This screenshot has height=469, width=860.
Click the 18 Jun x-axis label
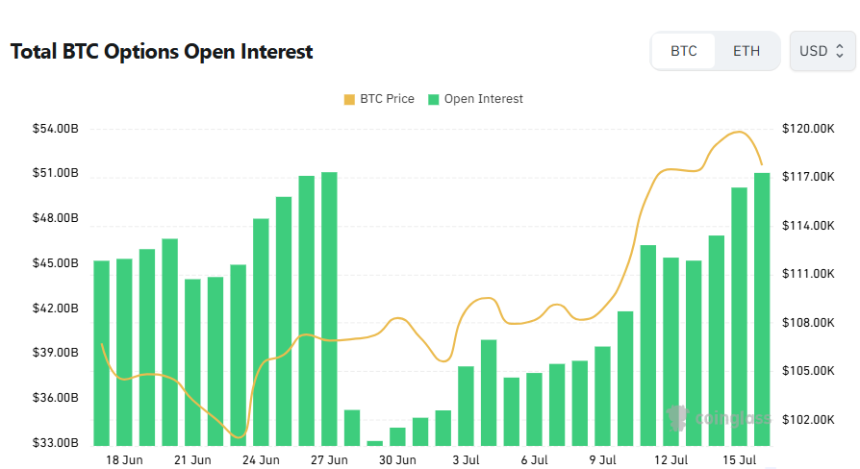tap(124, 460)
